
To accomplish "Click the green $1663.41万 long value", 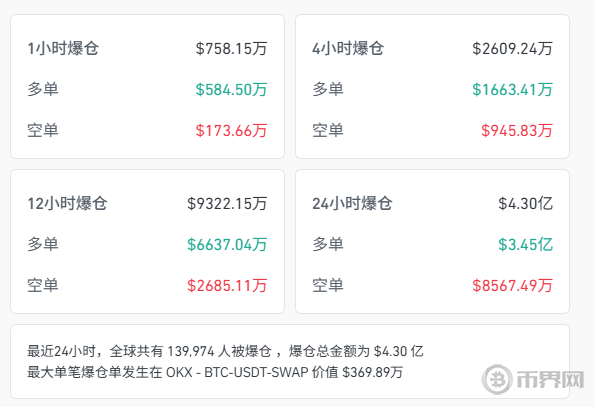I will coord(512,90).
